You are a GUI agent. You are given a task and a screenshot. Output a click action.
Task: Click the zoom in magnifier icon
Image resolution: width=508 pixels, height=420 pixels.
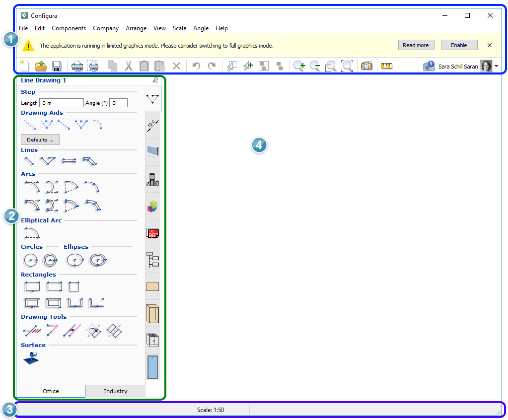tap(299, 66)
